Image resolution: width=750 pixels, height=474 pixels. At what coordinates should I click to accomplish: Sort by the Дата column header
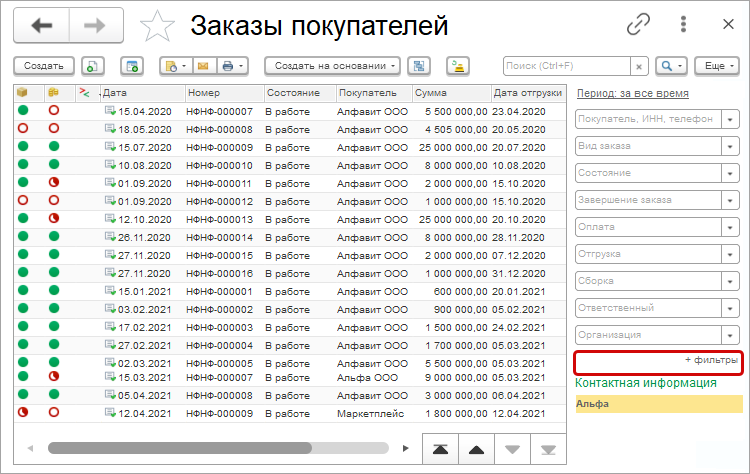click(143, 93)
